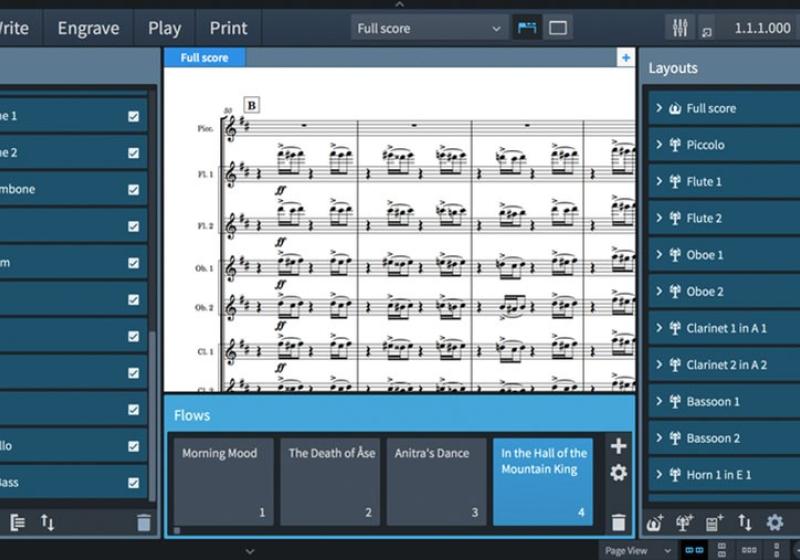Expand the Piccolo layout entry
The width and height of the screenshot is (800, 560).
(x=660, y=145)
